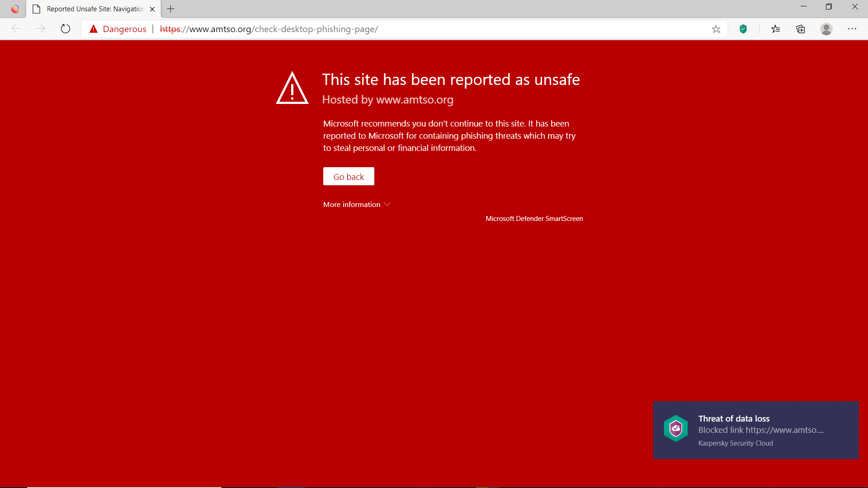Open the Collections icon
Screen dimensions: 868x488
pyautogui.click(x=801, y=29)
